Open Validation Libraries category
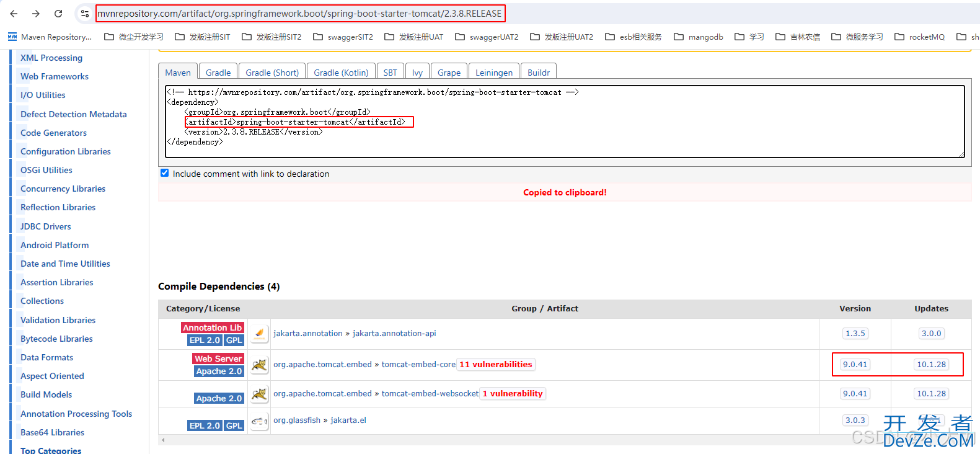The height and width of the screenshot is (454, 980). click(58, 320)
